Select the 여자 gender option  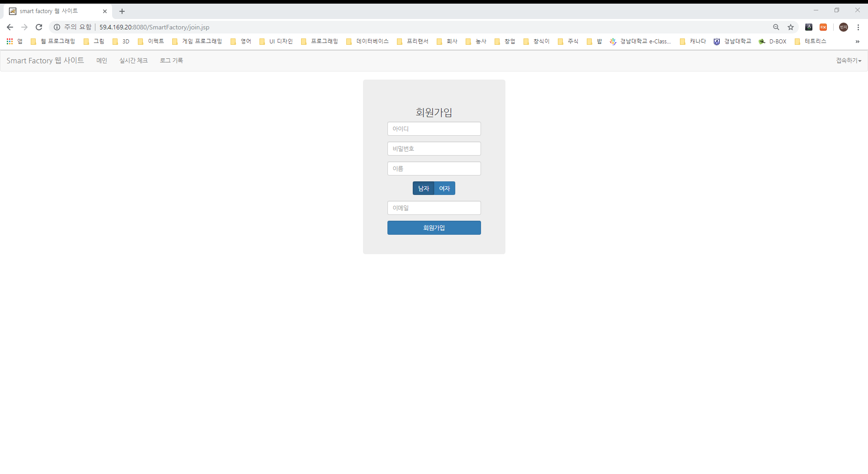pos(444,188)
